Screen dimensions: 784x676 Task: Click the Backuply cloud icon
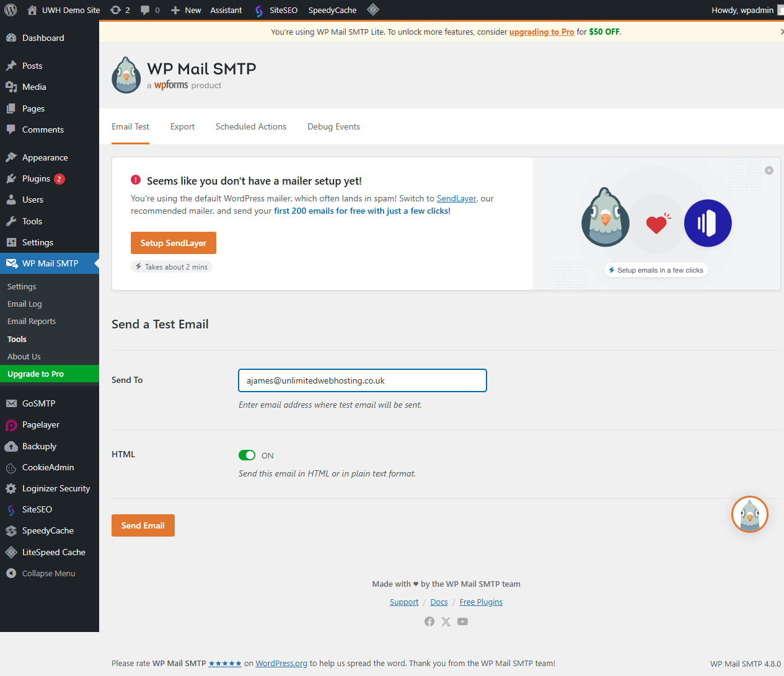11,446
